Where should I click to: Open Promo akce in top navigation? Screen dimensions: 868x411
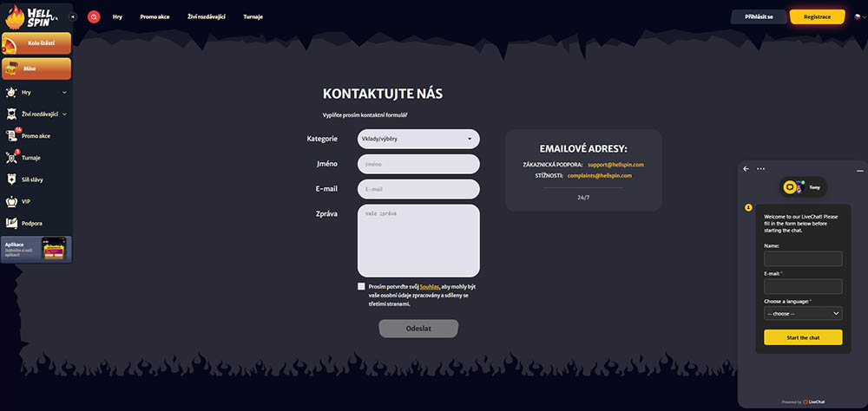pyautogui.click(x=155, y=17)
